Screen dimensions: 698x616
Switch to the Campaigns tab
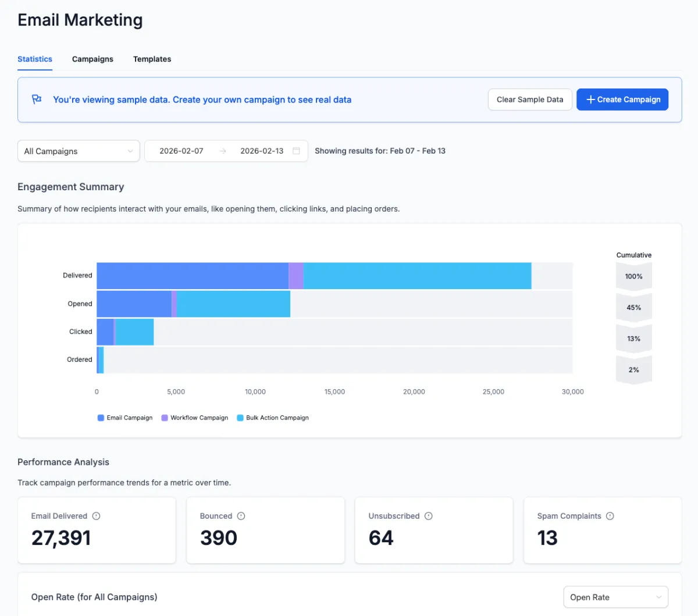92,59
